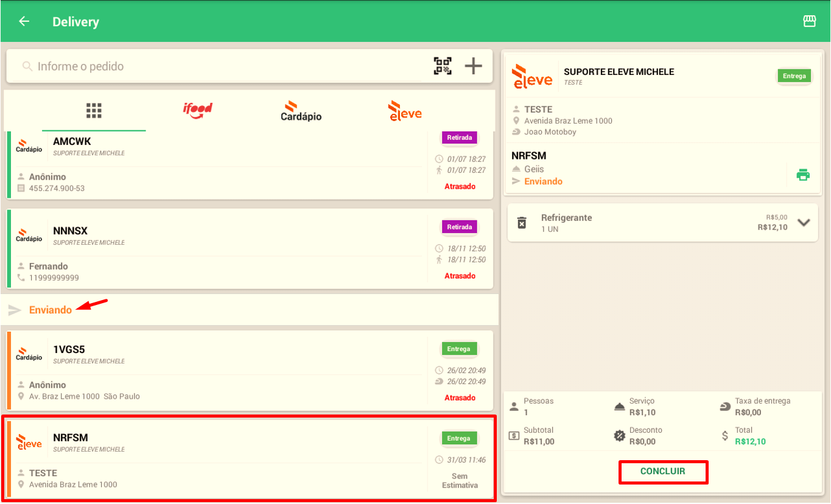This screenshot has width=831, height=504.
Task: Click Eleve logo in detail panel header
Action: click(533, 76)
